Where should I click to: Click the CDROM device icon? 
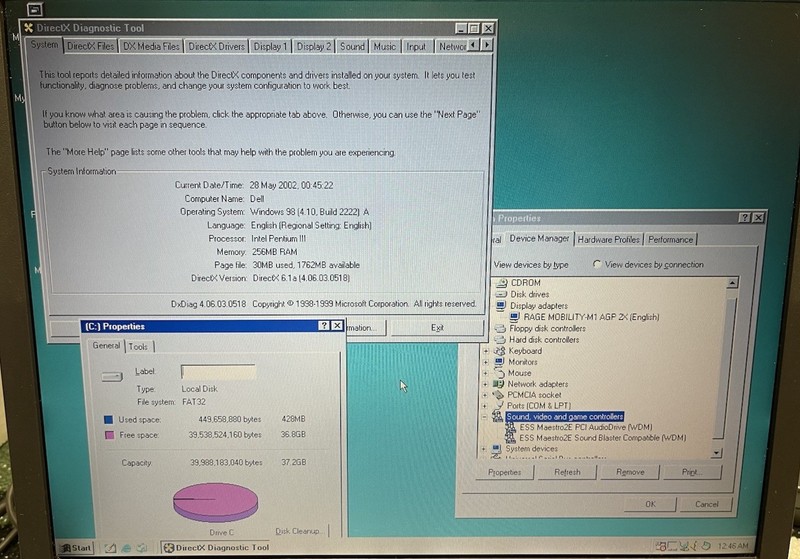(502, 283)
